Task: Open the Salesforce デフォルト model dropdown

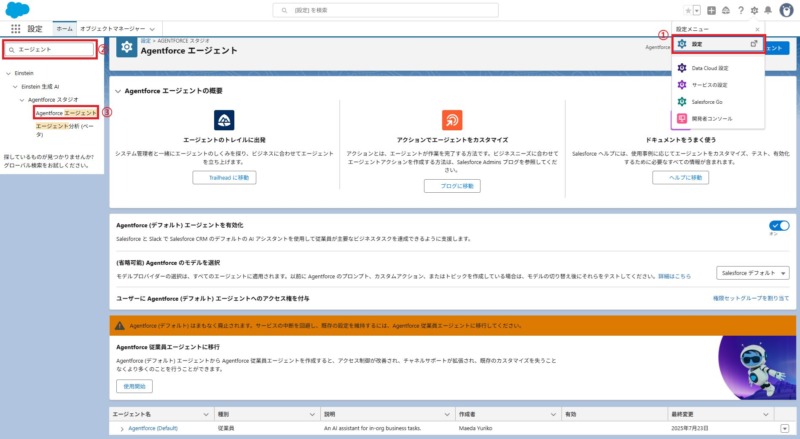Action: point(754,272)
